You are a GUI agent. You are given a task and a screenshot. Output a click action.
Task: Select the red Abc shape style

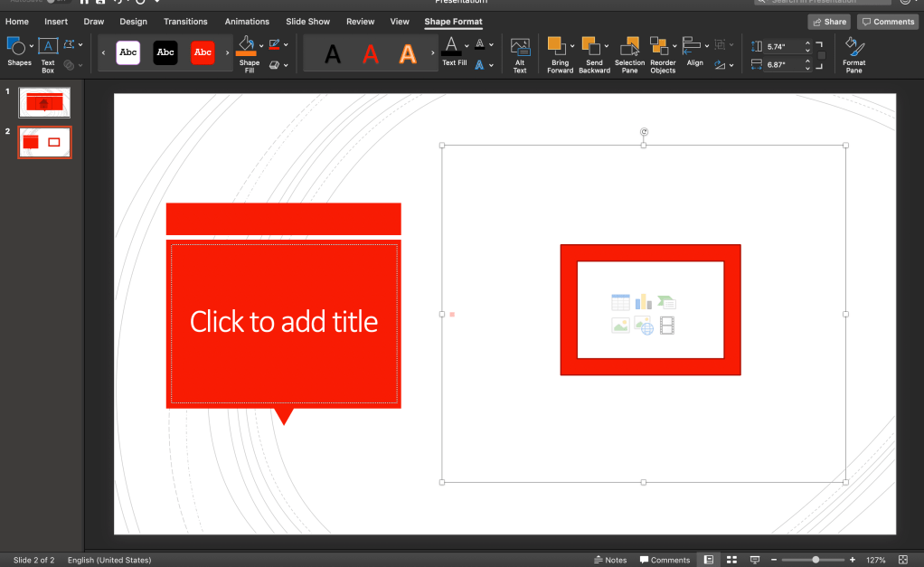point(203,52)
